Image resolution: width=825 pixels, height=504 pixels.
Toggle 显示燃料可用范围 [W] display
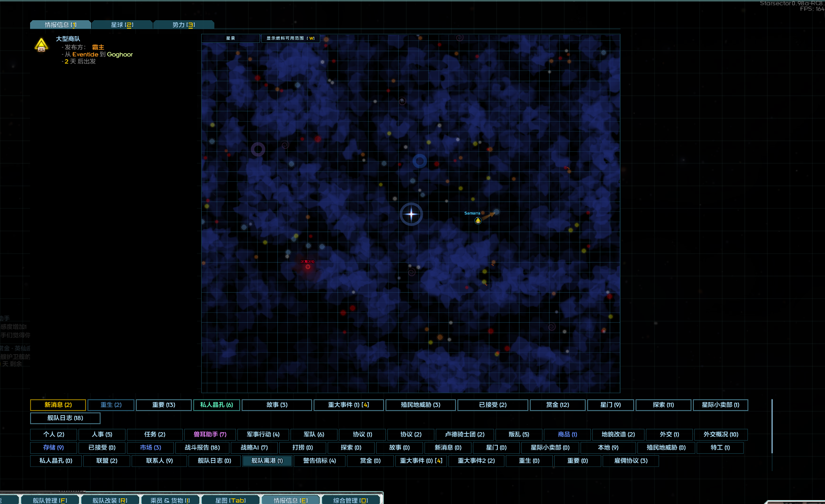click(x=291, y=39)
